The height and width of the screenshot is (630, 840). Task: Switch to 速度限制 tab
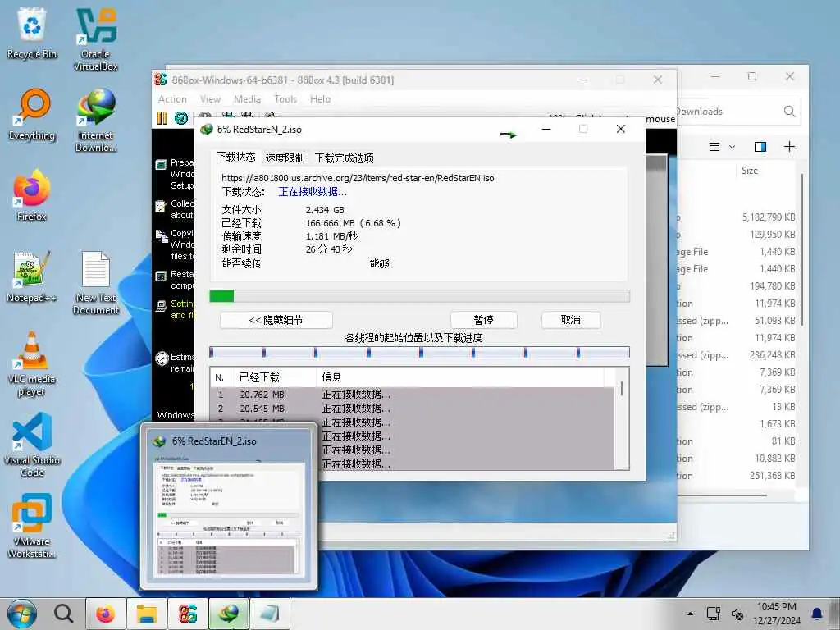click(285, 158)
